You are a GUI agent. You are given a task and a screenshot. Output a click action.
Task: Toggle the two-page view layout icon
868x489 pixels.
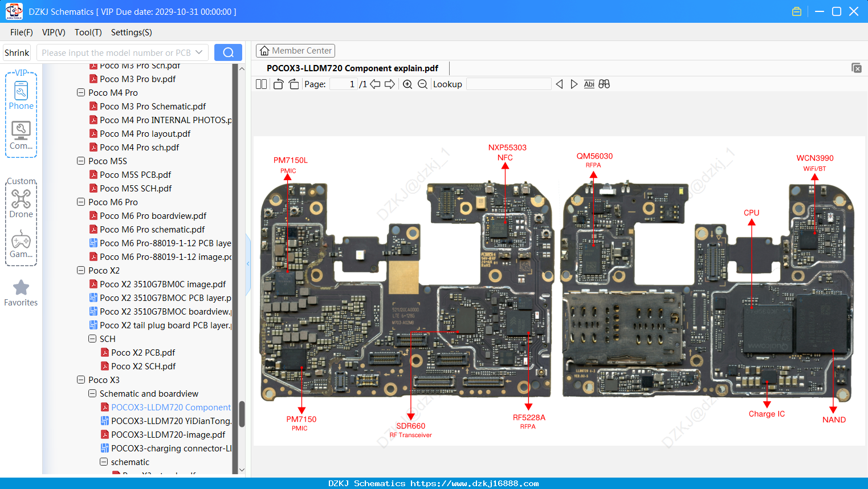coord(261,84)
